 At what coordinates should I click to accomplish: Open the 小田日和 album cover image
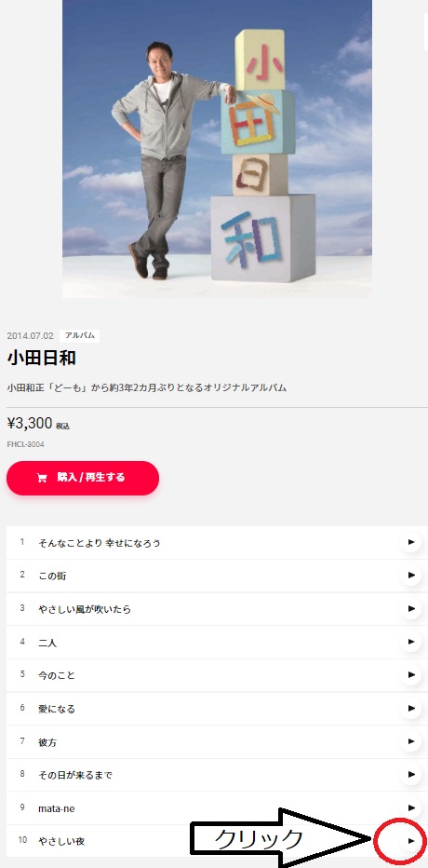217,149
